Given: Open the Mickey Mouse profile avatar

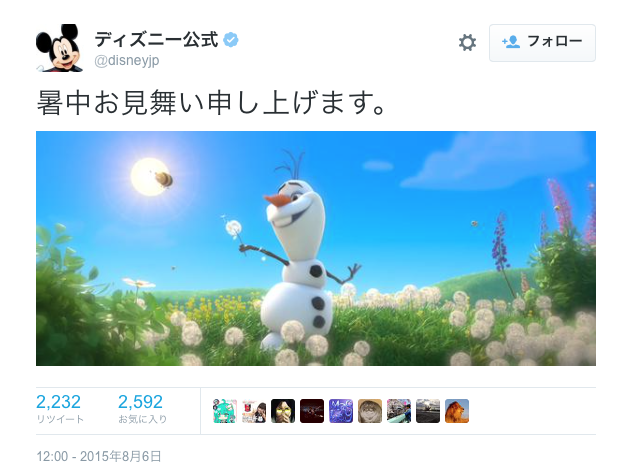Looking at the screenshot, I should [60, 48].
